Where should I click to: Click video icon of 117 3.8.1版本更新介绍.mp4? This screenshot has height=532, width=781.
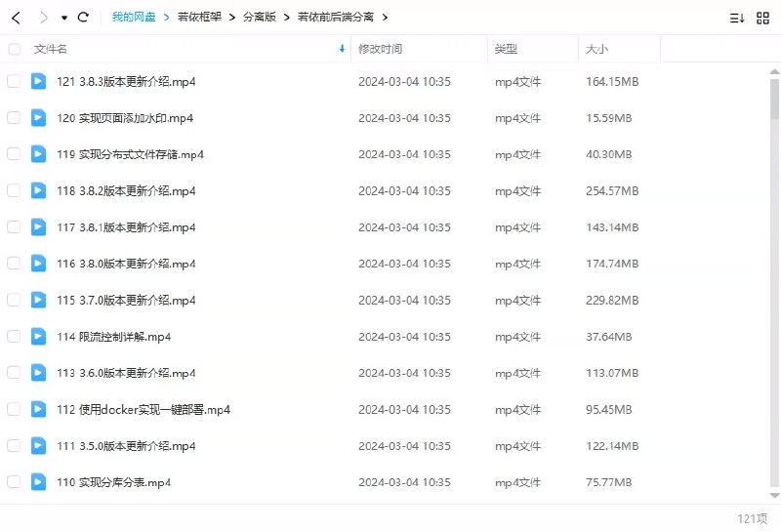click(38, 227)
